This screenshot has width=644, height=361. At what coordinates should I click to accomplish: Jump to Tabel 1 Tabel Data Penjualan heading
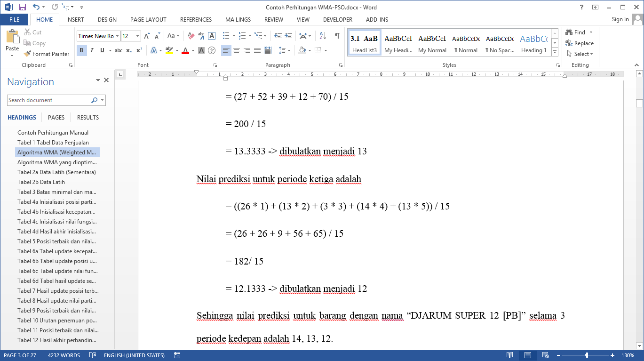[53, 143]
